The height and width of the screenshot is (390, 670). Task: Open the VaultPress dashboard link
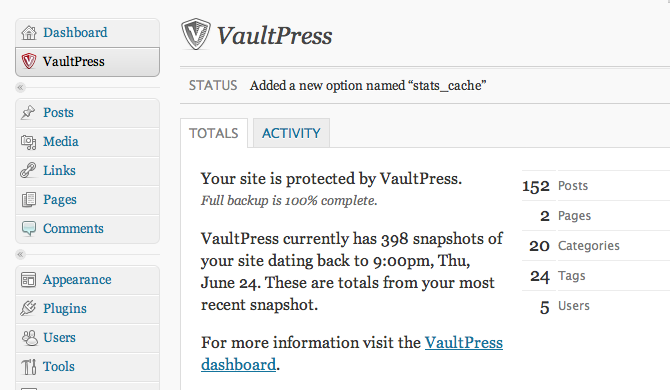[352, 354]
